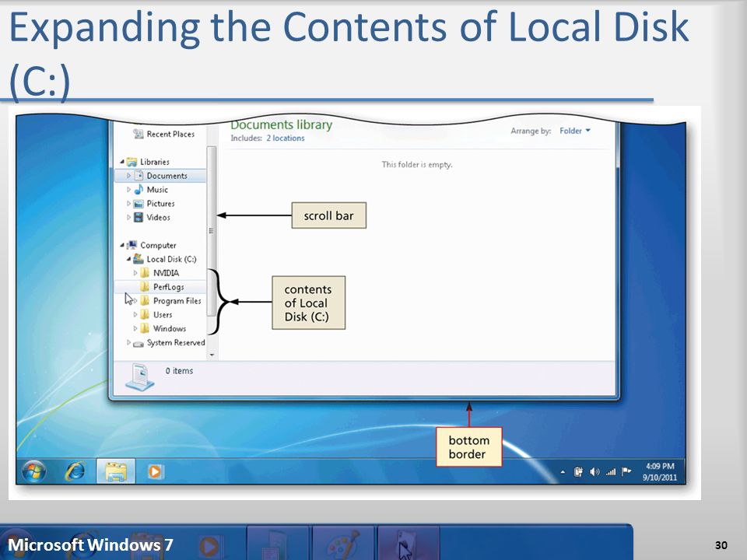Collapse the Local Disk (C:) arrow

tap(128, 258)
